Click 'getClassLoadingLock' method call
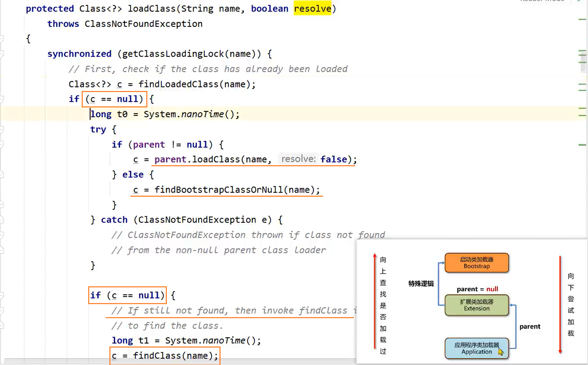The height and width of the screenshot is (365, 588). pyautogui.click(x=173, y=54)
